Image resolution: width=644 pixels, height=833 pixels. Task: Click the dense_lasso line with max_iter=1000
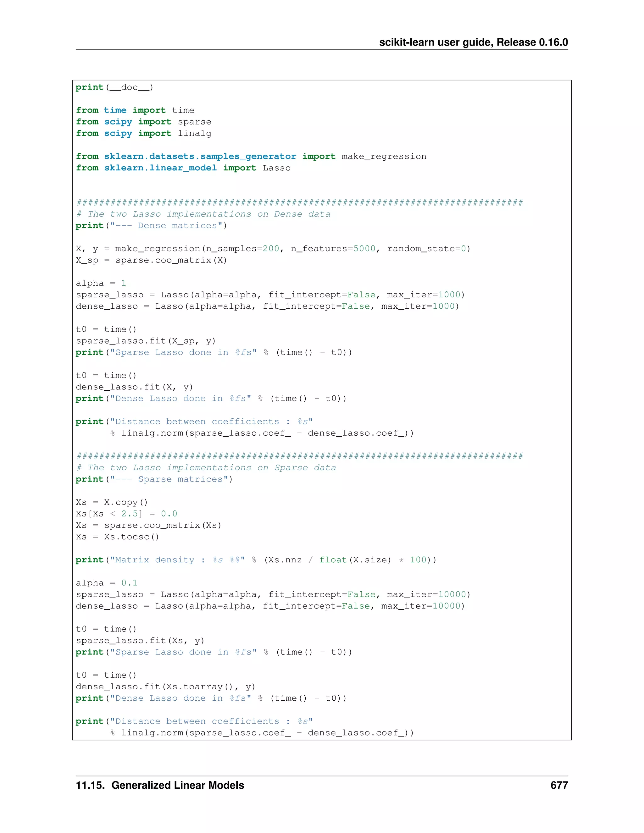268,306
